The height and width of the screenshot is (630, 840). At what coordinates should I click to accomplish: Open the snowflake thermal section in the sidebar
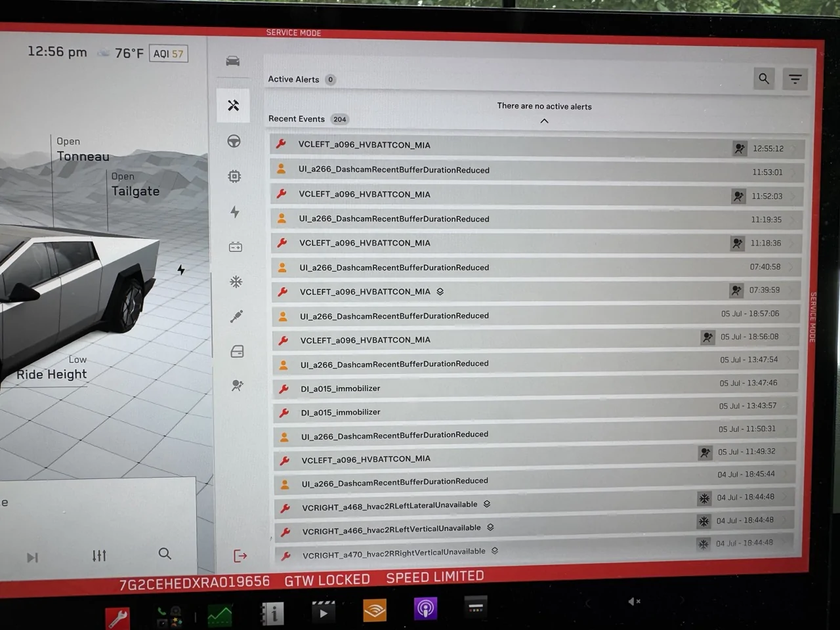pyautogui.click(x=236, y=282)
